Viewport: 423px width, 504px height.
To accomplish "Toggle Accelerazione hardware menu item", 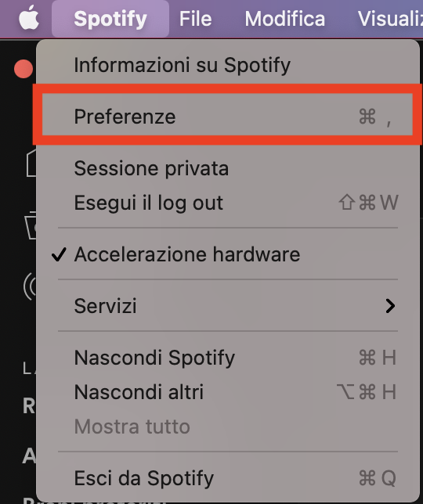I will coord(228,254).
